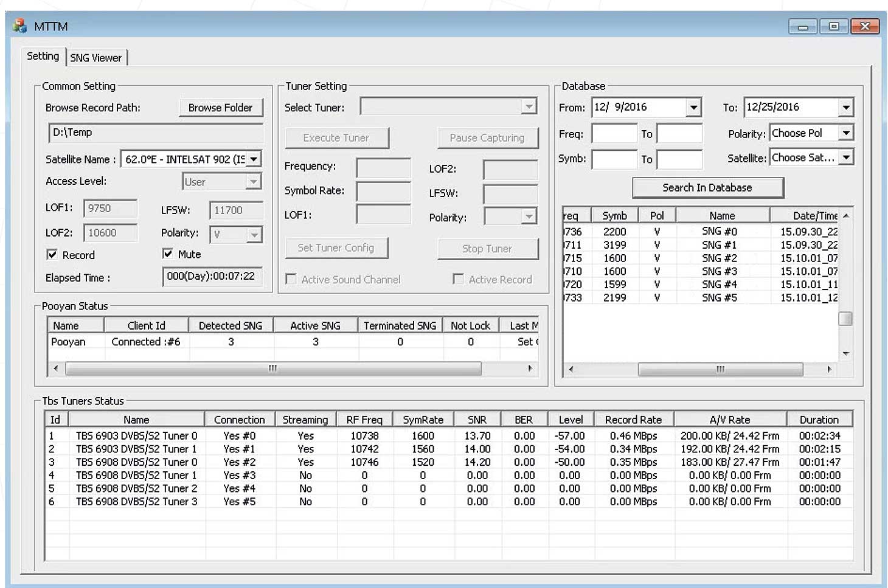888x588 pixels.
Task: Select the SNG #3 database row
Action: pyautogui.click(x=701, y=271)
